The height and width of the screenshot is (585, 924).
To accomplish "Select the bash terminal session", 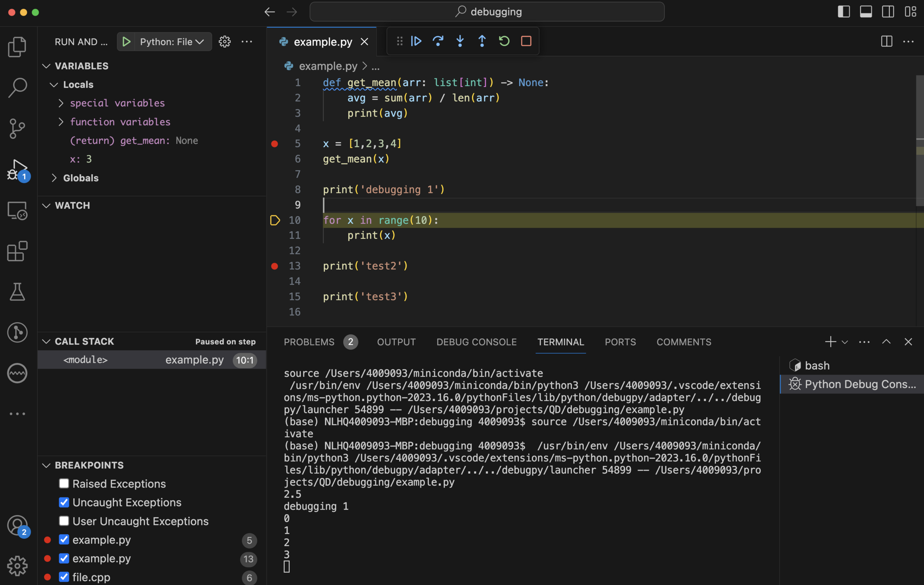I will (x=817, y=365).
